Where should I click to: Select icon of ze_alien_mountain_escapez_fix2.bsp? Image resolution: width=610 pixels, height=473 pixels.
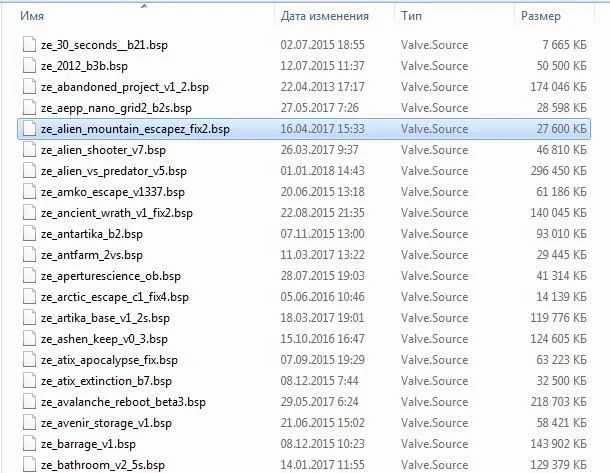pos(28,129)
